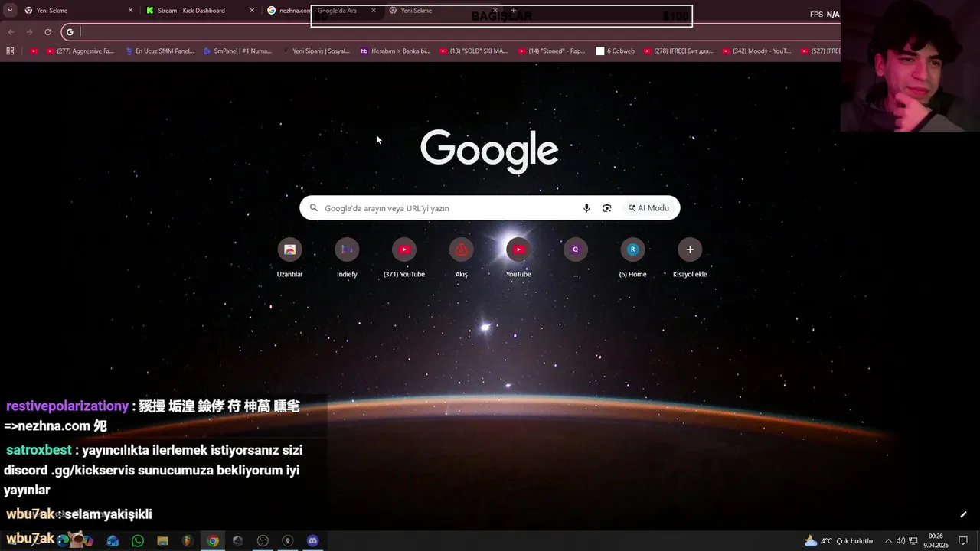The height and width of the screenshot is (551, 980).
Task: Open Discord from the taskbar
Action: pos(312,541)
